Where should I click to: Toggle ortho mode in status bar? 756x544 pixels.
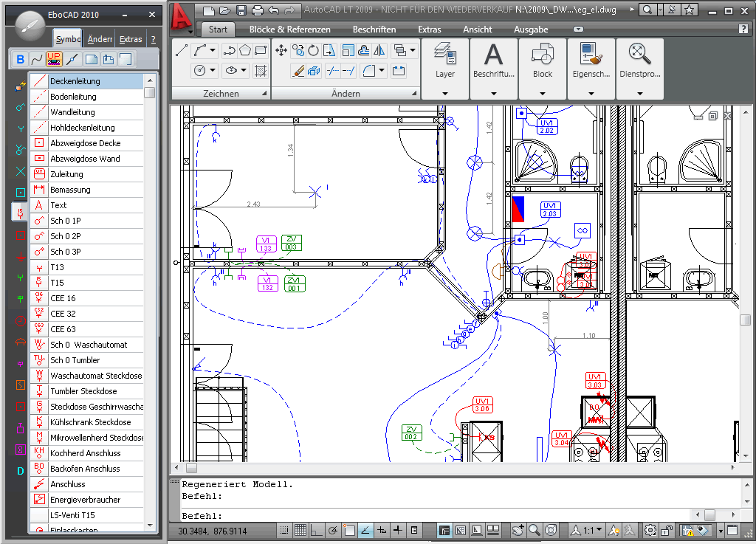point(317,530)
